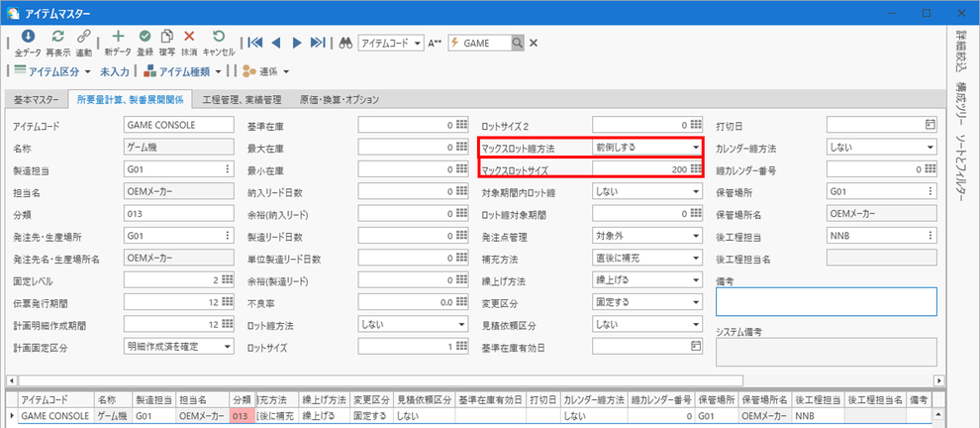Image resolution: width=980 pixels, height=428 pixels.
Task: Undo edits with the キャンセル icon
Action: (x=219, y=37)
